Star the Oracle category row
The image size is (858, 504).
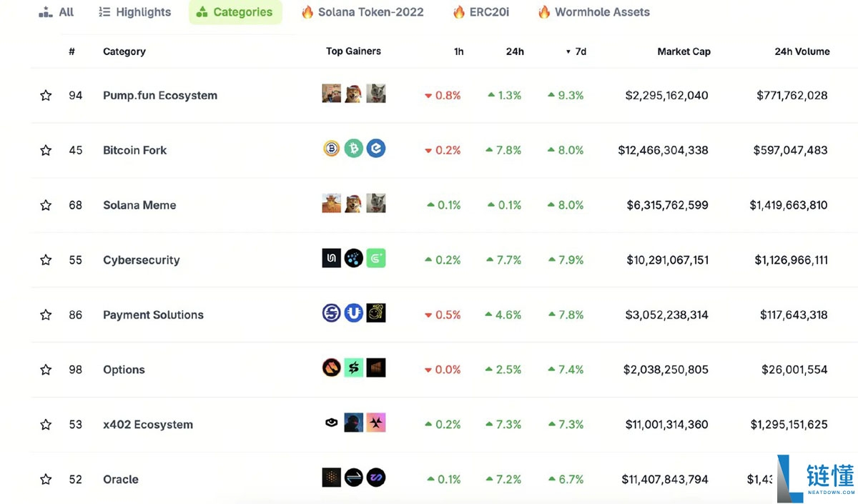coord(46,480)
